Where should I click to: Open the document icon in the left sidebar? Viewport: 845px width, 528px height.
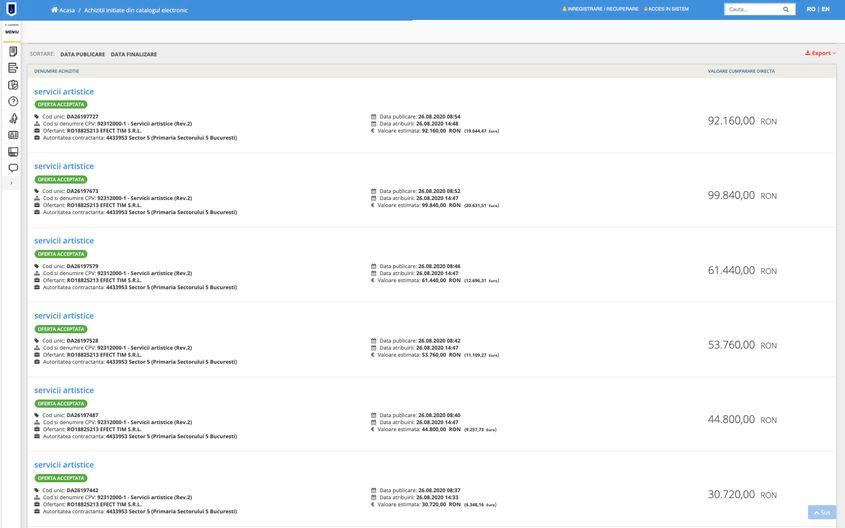click(13, 51)
